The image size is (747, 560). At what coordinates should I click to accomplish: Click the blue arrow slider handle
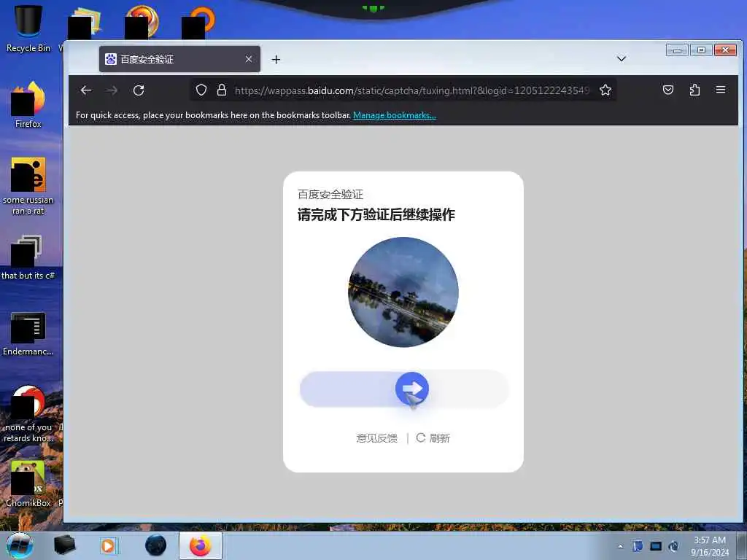point(412,389)
